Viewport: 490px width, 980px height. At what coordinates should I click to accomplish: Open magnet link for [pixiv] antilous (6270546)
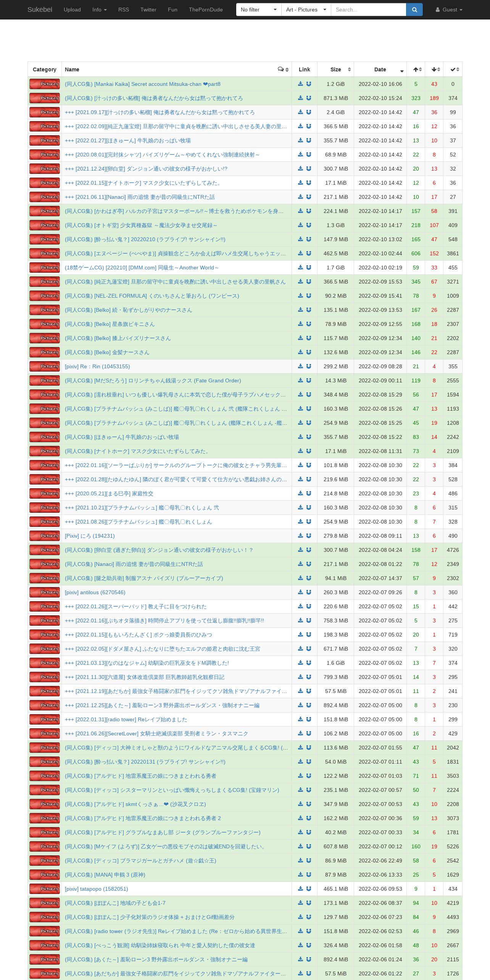tap(308, 592)
